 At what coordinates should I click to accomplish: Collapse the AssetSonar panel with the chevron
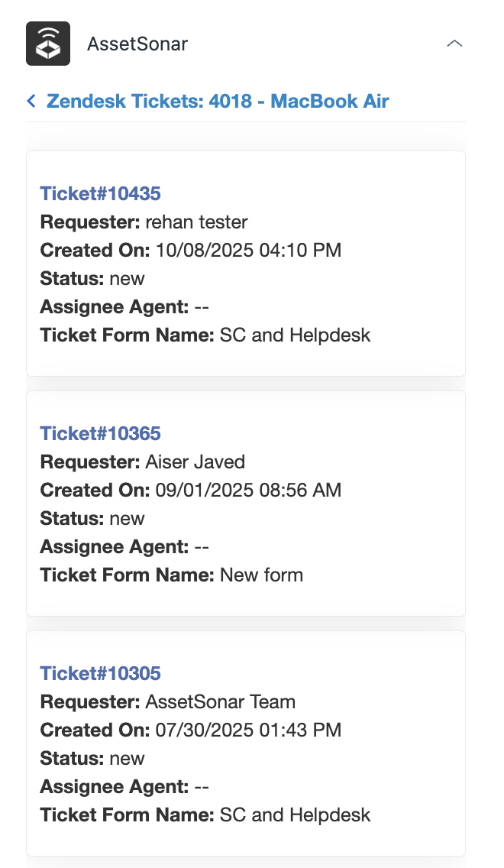(454, 44)
